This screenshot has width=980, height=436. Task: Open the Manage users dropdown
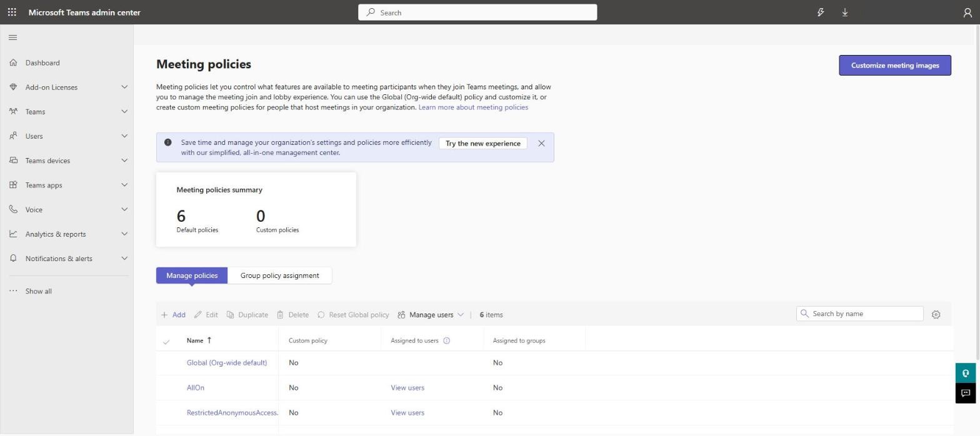click(431, 315)
